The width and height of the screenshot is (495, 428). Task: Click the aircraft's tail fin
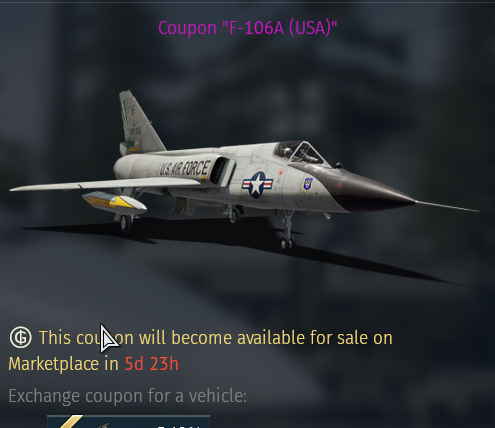tap(139, 123)
